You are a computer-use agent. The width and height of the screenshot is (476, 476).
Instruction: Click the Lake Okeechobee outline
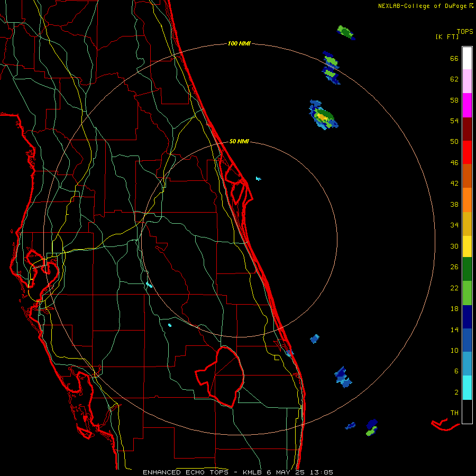pos(220,377)
